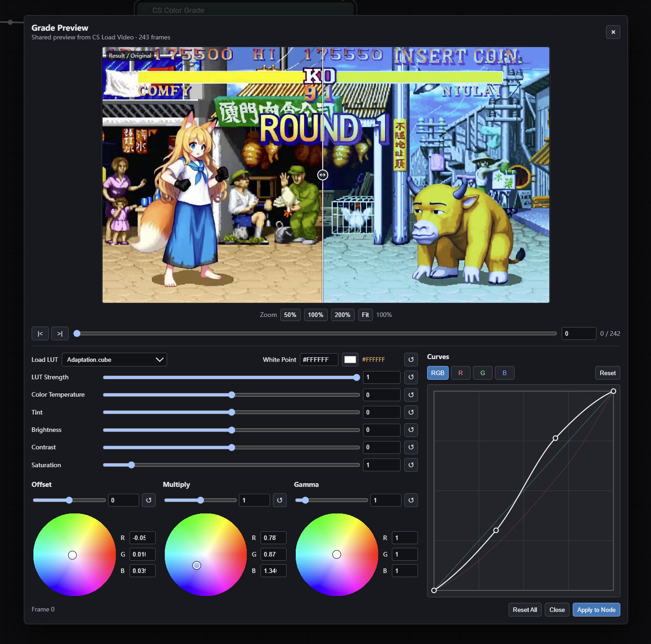Click the Multiply master slider handle
The width and height of the screenshot is (651, 644).
click(201, 500)
